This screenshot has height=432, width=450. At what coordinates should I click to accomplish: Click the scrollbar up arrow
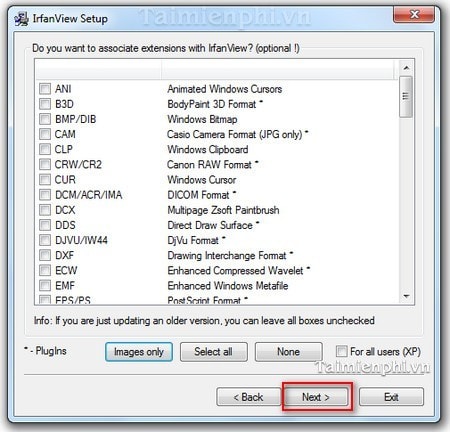pos(406,68)
